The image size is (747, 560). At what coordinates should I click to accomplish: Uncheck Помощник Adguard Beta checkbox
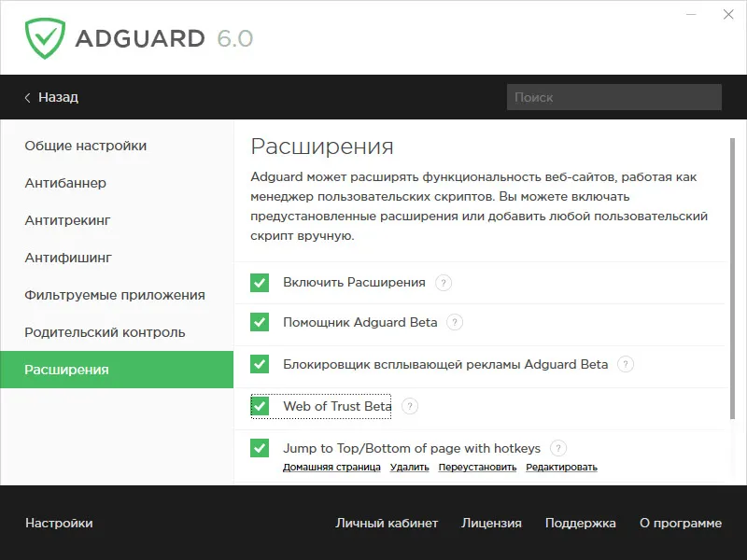pyautogui.click(x=260, y=322)
